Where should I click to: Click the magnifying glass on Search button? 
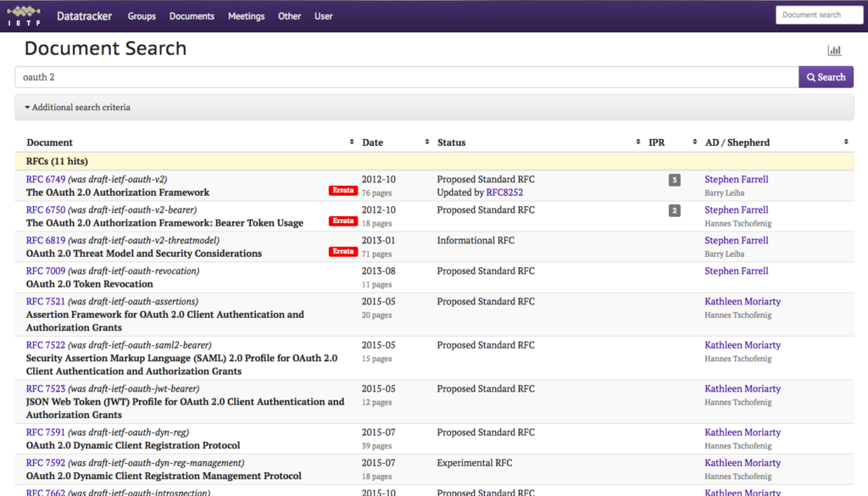811,76
